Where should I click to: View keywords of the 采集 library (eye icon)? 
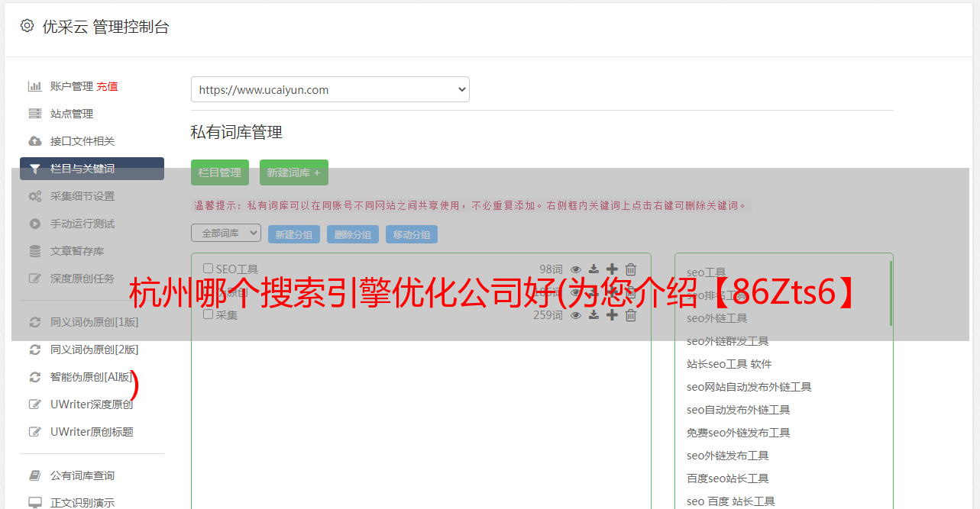[576, 315]
